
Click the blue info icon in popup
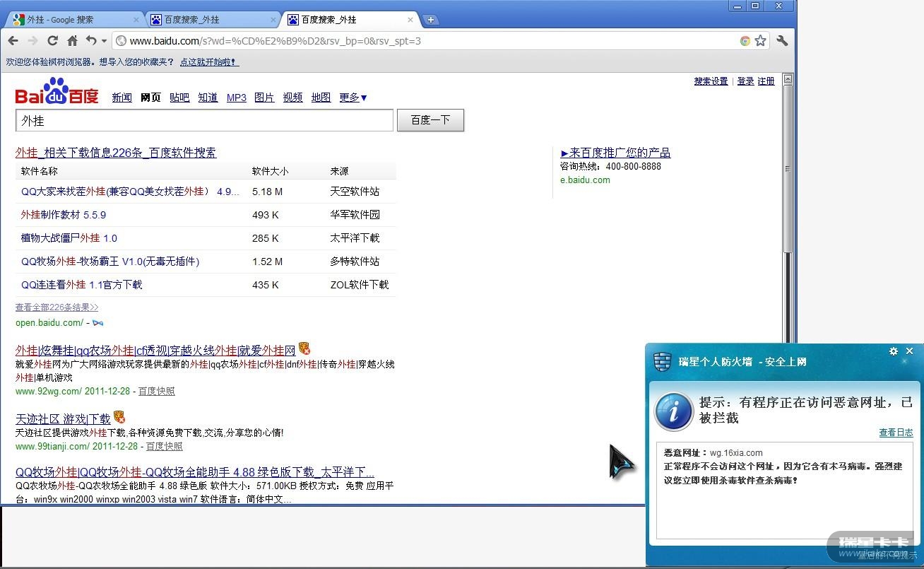[x=673, y=411]
